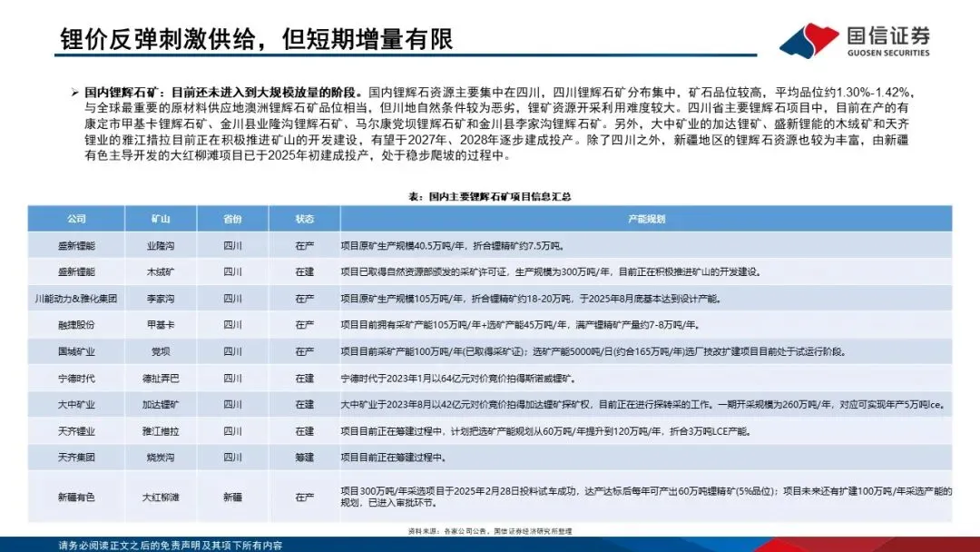Select slide title "锂价反弹刺激供给，但短期增量有限"
The width and height of the screenshot is (980, 552).
pyautogui.click(x=256, y=39)
